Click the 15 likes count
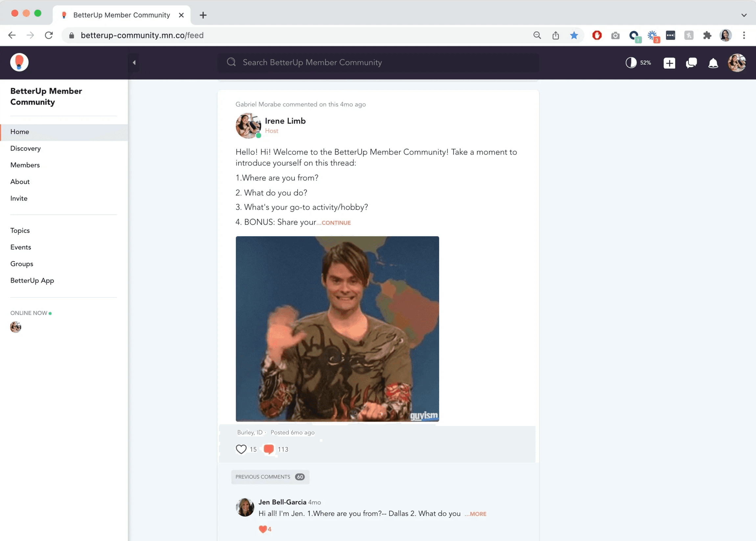 click(253, 449)
